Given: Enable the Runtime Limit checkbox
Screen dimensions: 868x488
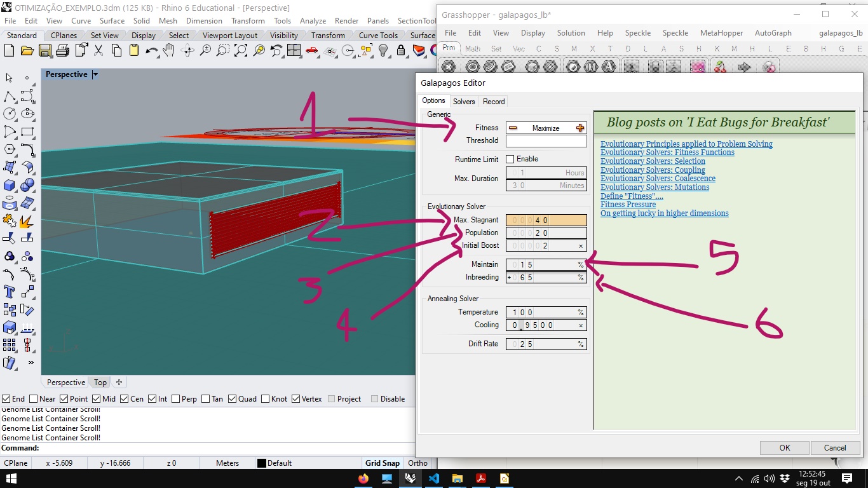Looking at the screenshot, I should pyautogui.click(x=510, y=159).
